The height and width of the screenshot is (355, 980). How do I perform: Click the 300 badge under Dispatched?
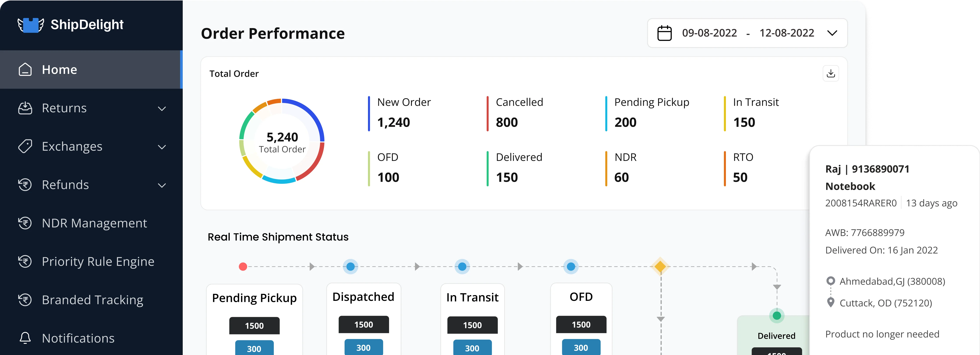(363, 347)
